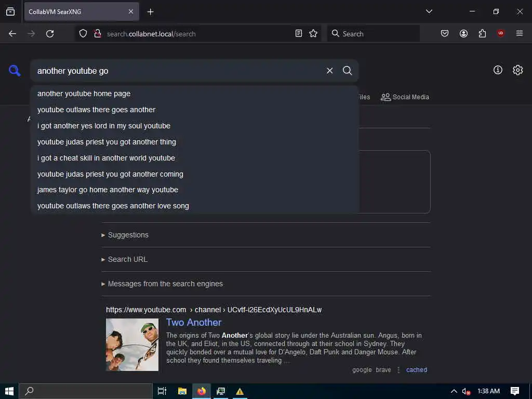
Task: Open SearXNG preferences gear
Action: [x=518, y=70]
